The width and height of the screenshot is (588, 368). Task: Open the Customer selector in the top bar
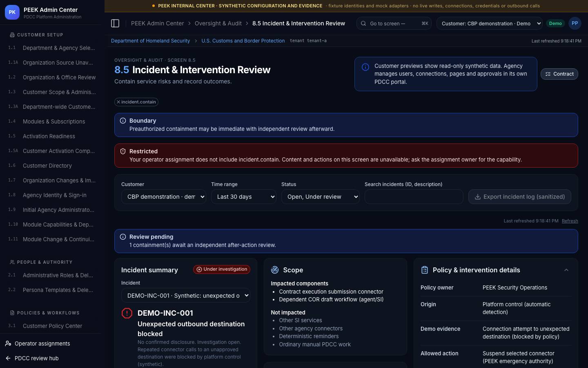(x=490, y=23)
